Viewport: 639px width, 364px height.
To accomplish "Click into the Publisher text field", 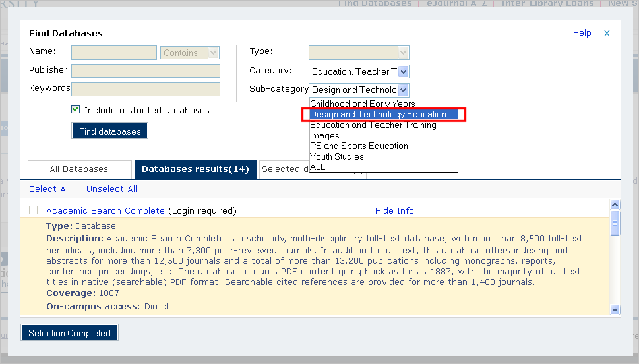I will pyautogui.click(x=146, y=71).
